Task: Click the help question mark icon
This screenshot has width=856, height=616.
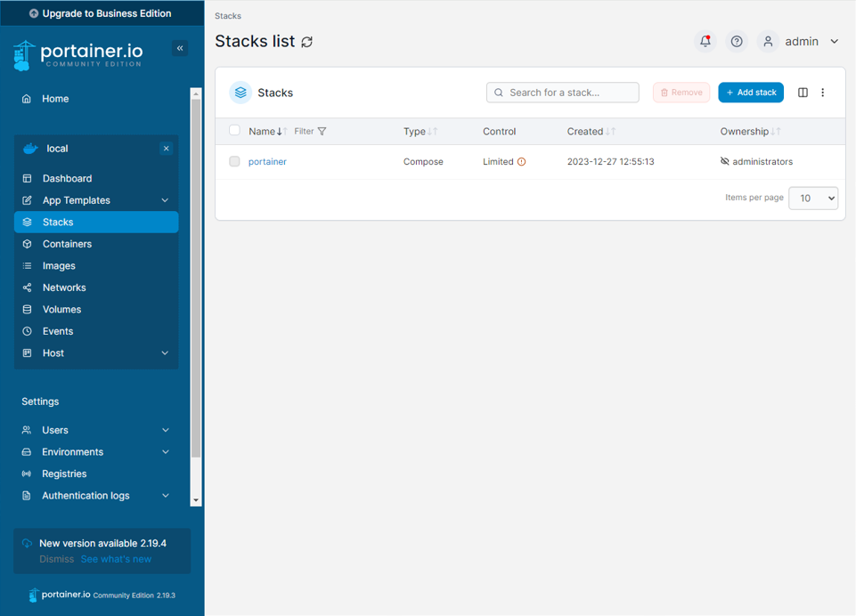Action: pyautogui.click(x=736, y=41)
